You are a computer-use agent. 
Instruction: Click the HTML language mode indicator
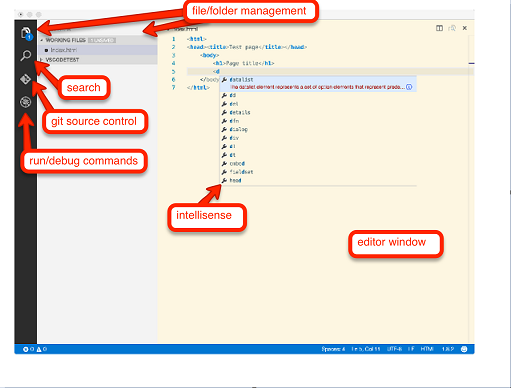click(427, 349)
